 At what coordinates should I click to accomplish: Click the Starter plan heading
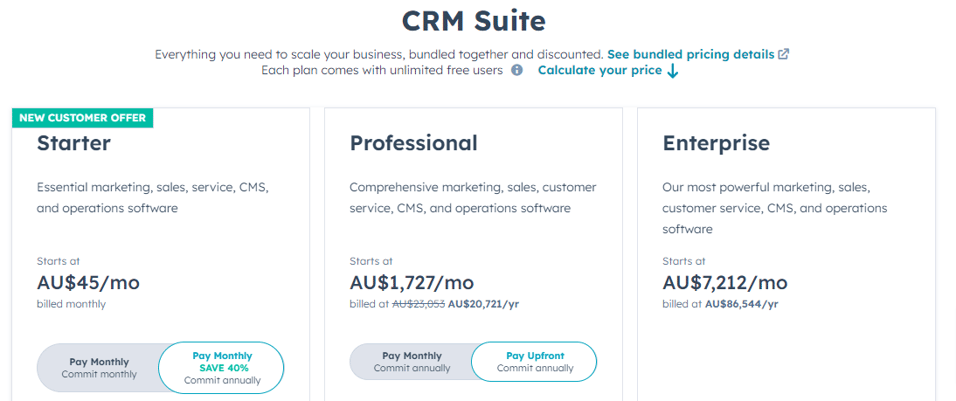point(74,143)
